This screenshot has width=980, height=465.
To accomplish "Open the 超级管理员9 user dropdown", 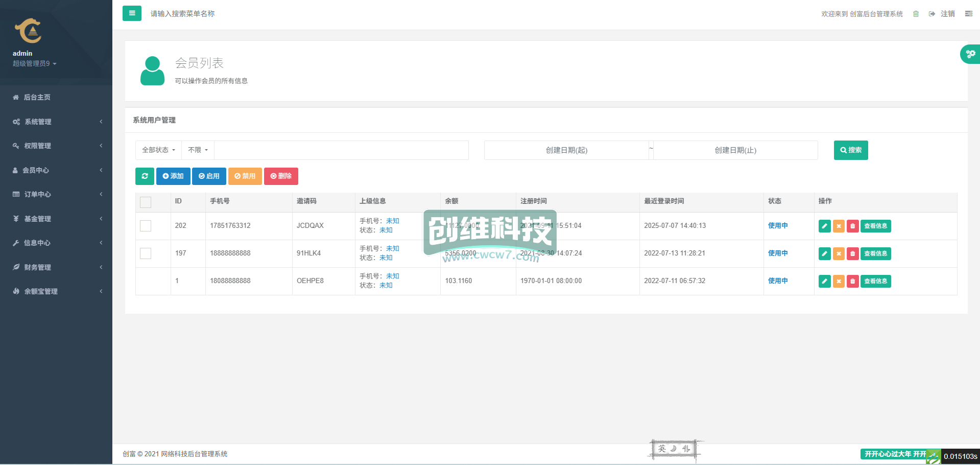I will pos(34,63).
